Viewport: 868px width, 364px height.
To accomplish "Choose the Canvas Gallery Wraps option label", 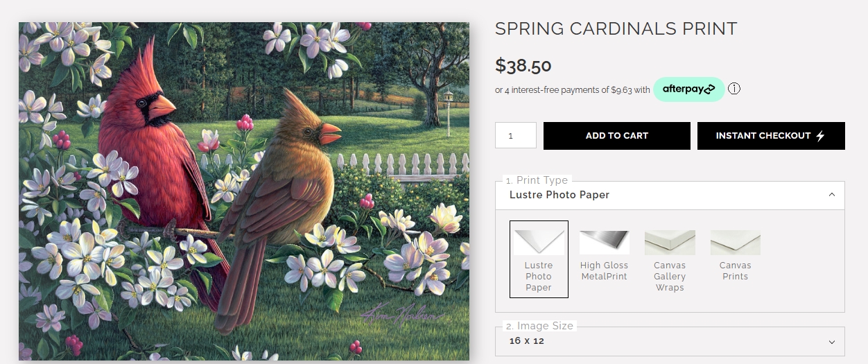I will pyautogui.click(x=670, y=277).
